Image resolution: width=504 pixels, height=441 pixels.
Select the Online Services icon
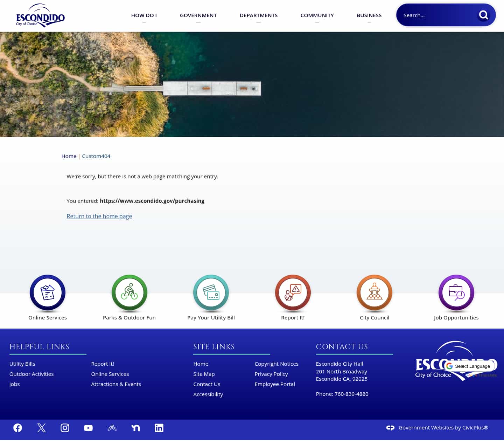[x=48, y=293]
